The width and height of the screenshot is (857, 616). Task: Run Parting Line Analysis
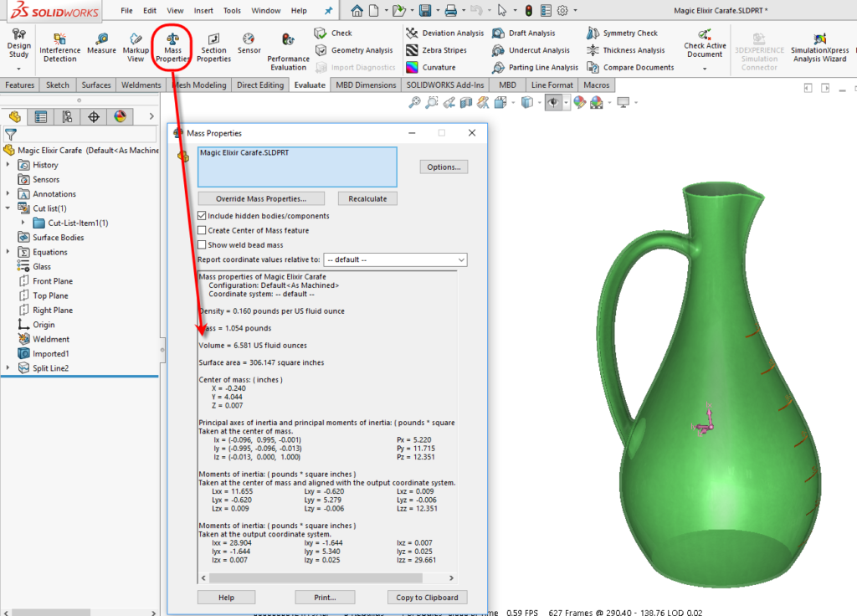535,67
